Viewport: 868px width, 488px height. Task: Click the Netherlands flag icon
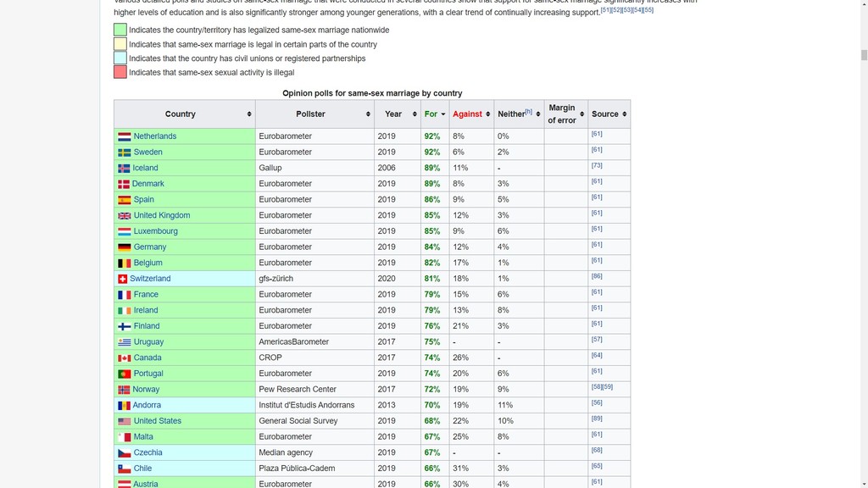(124, 136)
